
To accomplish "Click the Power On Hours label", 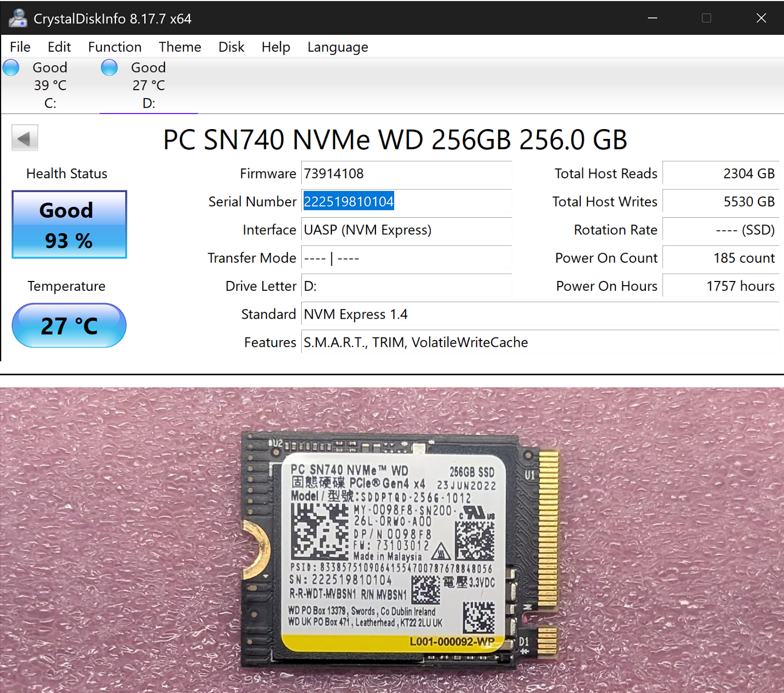I will point(607,286).
